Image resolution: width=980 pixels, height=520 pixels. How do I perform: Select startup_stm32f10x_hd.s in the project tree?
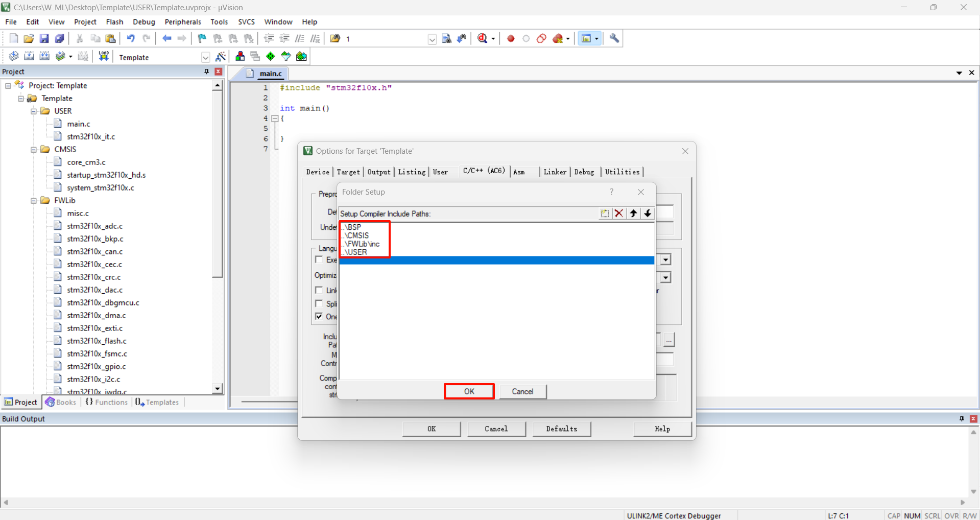coord(106,175)
